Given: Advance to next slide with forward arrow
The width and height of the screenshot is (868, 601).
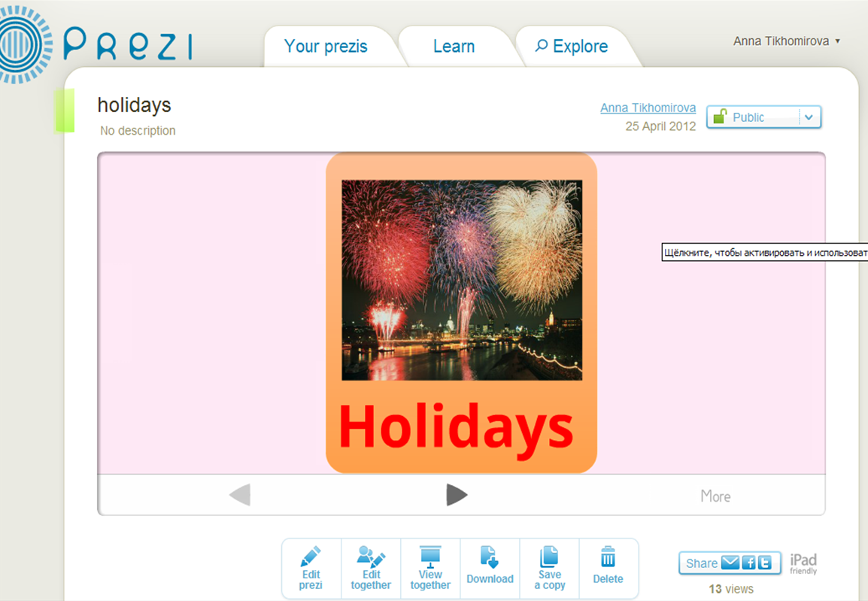Looking at the screenshot, I should click(457, 495).
